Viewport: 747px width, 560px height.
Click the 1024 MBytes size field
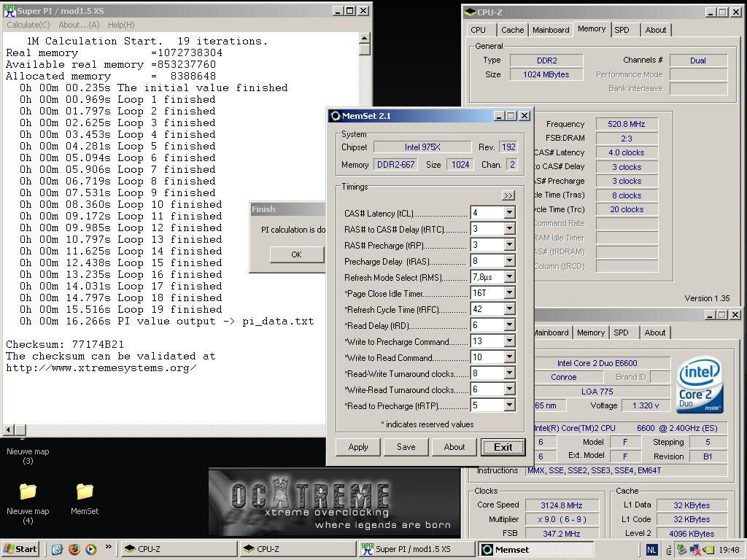pos(546,74)
